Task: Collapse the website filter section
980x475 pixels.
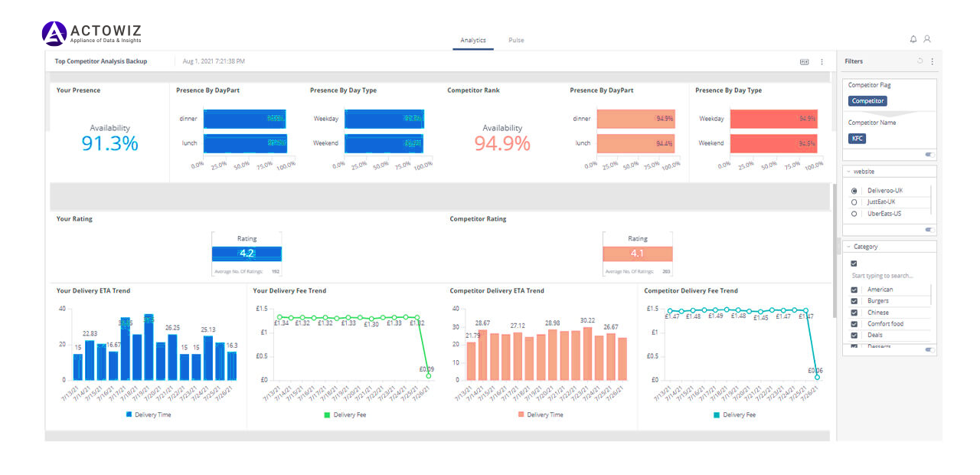Action: coord(848,172)
